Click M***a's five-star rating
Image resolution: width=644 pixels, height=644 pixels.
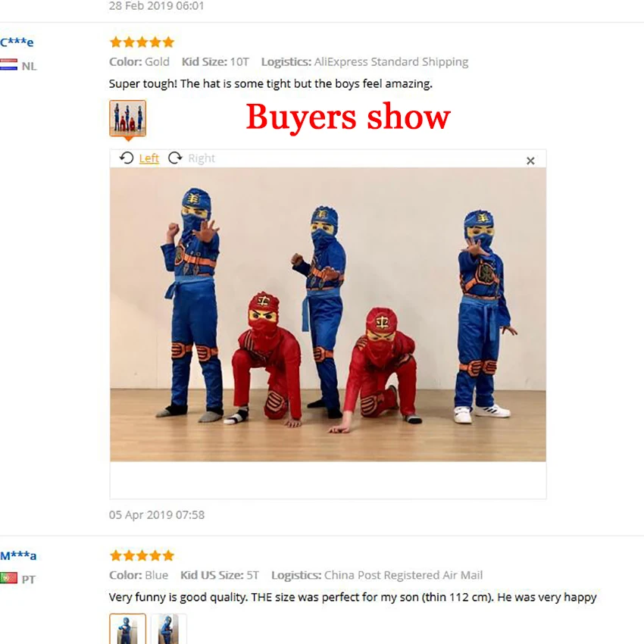click(142, 555)
